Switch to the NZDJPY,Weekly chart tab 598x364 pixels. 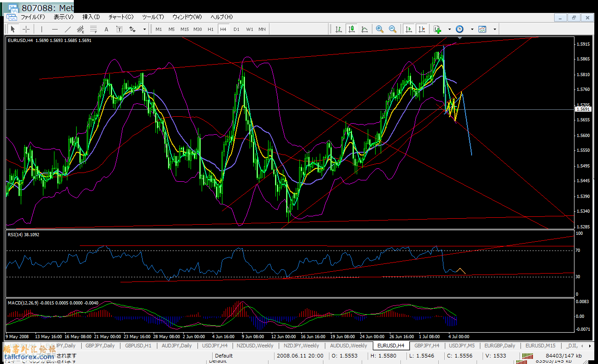(x=301, y=346)
